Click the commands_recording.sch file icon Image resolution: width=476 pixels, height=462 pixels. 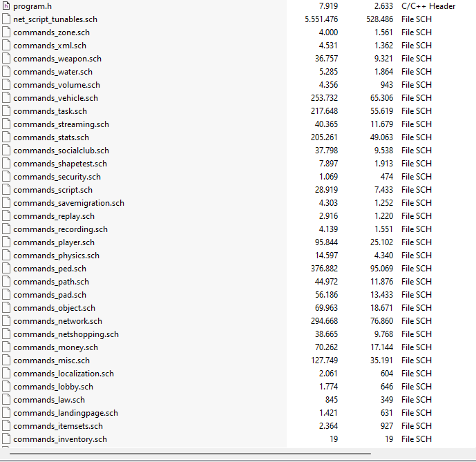pos(6,229)
